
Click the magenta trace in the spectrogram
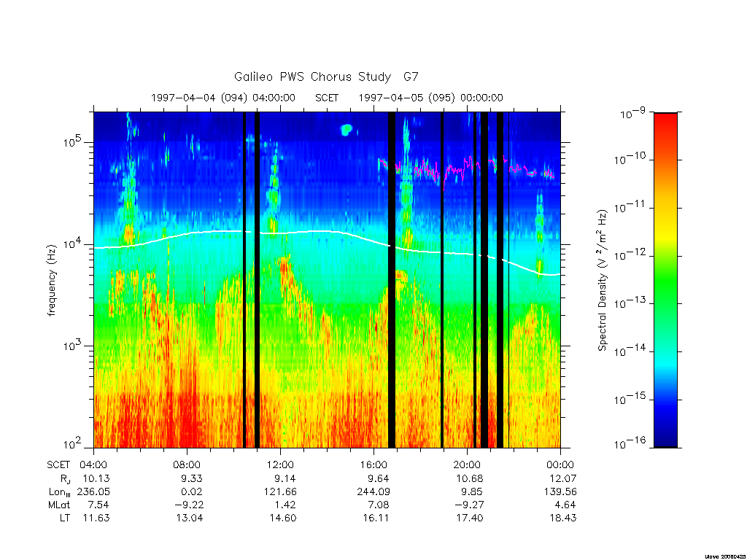click(x=466, y=169)
